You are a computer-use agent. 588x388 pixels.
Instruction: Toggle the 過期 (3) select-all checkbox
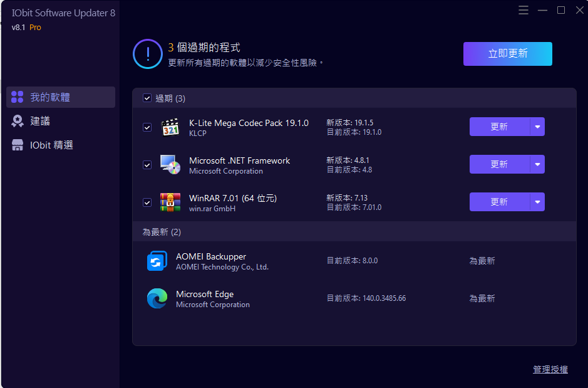coord(147,98)
